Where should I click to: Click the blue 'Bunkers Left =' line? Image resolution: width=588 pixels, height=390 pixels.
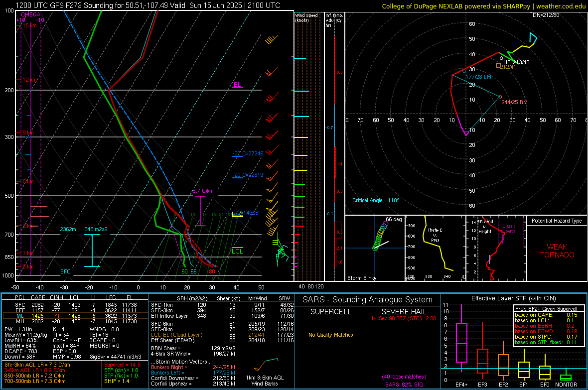tap(193, 373)
